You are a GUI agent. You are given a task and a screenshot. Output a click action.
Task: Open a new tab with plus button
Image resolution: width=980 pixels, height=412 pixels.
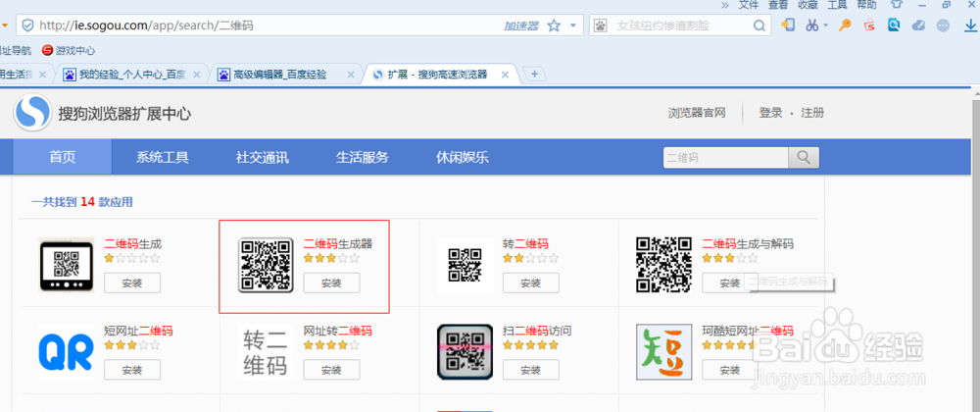coord(534,74)
